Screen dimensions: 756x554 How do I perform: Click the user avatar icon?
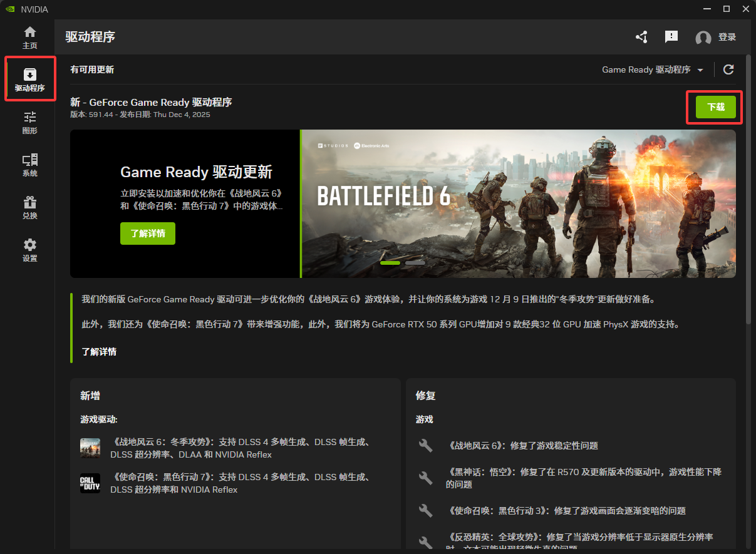(x=703, y=38)
